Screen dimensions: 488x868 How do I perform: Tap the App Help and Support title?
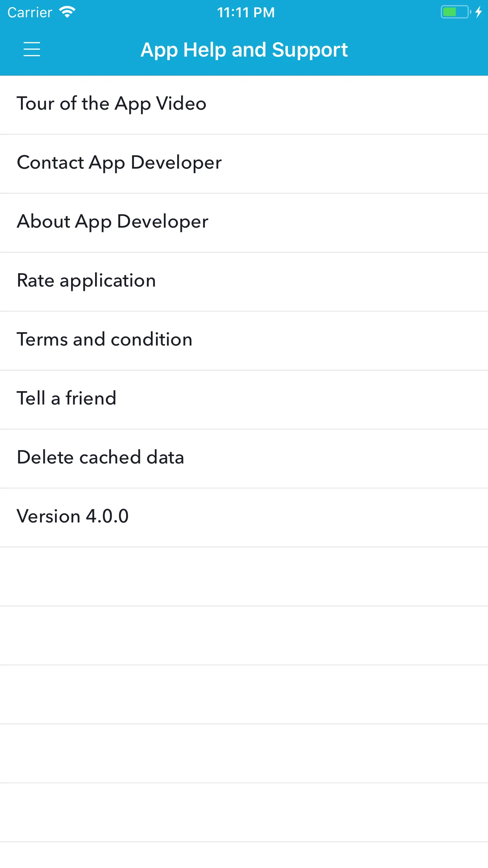pos(244,50)
